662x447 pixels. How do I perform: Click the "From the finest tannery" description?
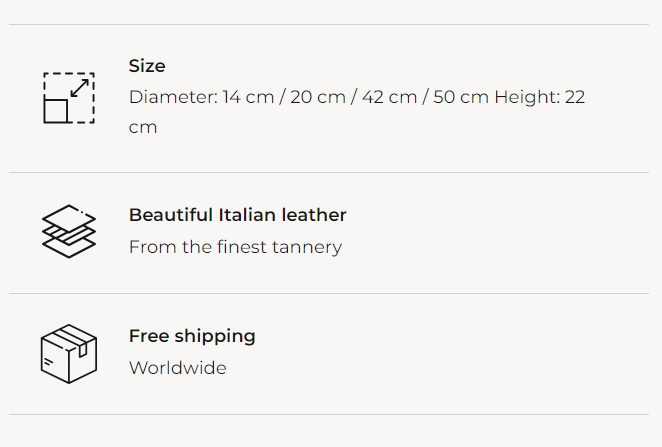point(235,247)
